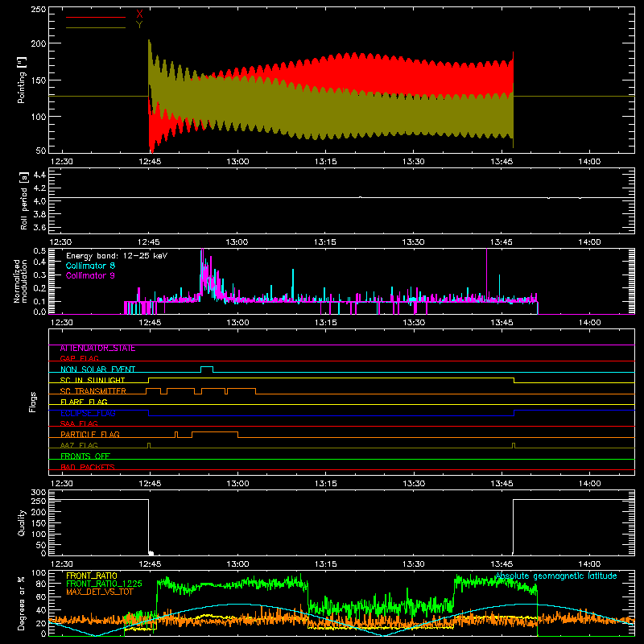Click the long PARTICLE_FLAG raised segment
The height and width of the screenshot is (644, 644).
[x=215, y=434]
